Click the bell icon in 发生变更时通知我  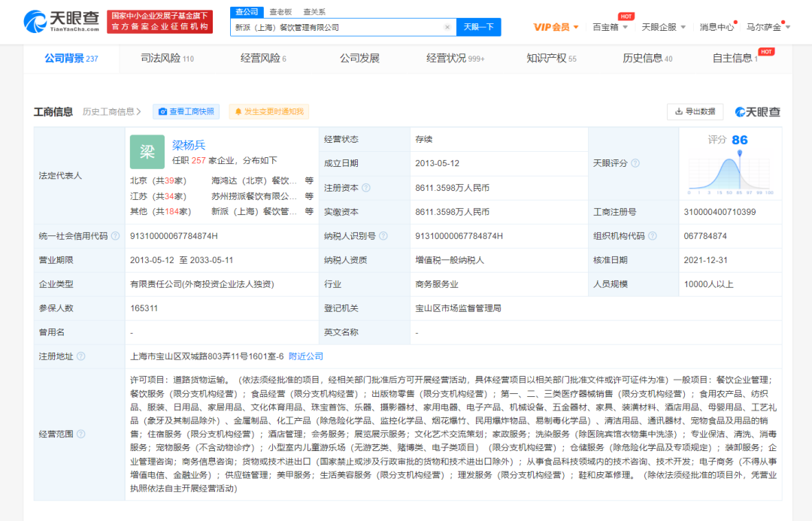pos(238,111)
